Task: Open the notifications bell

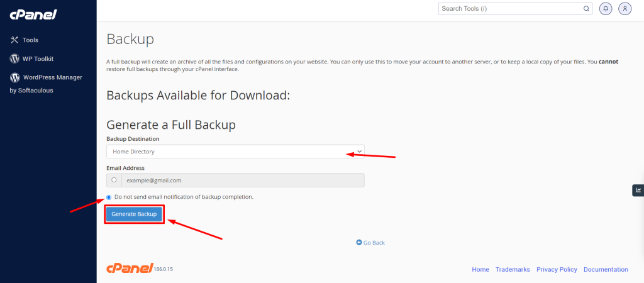Action: pyautogui.click(x=606, y=9)
